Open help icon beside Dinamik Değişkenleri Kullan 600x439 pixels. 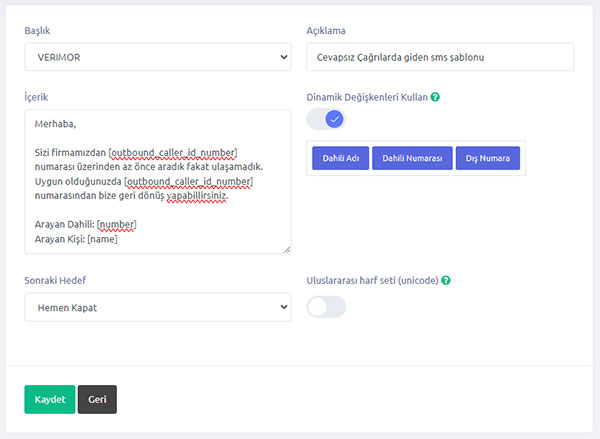436,98
